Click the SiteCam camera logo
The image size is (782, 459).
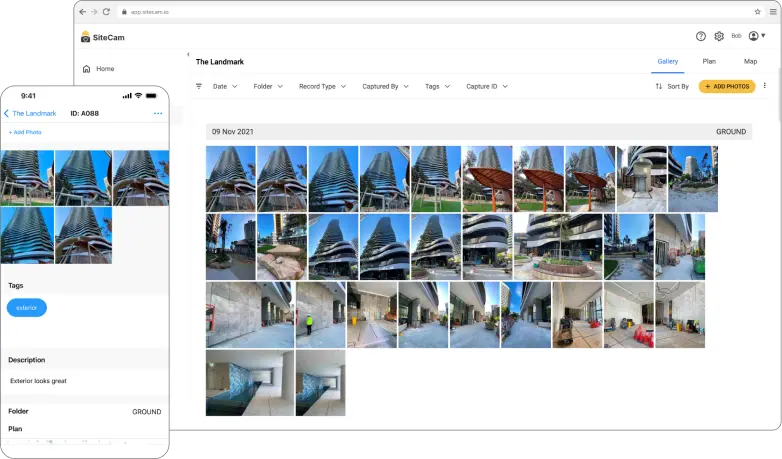coord(85,37)
